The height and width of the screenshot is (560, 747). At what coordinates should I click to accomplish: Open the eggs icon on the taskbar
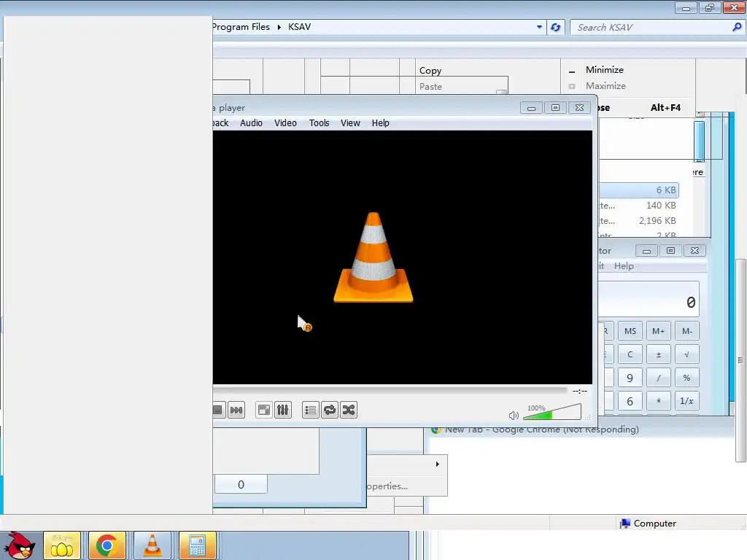tap(62, 545)
